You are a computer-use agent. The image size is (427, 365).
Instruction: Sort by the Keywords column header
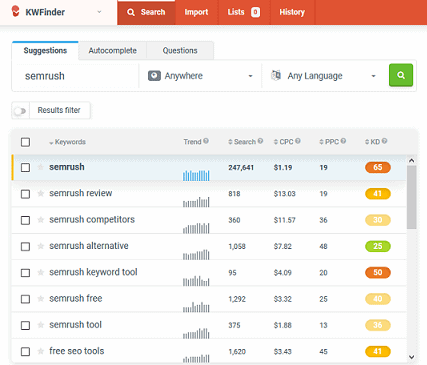coord(67,142)
